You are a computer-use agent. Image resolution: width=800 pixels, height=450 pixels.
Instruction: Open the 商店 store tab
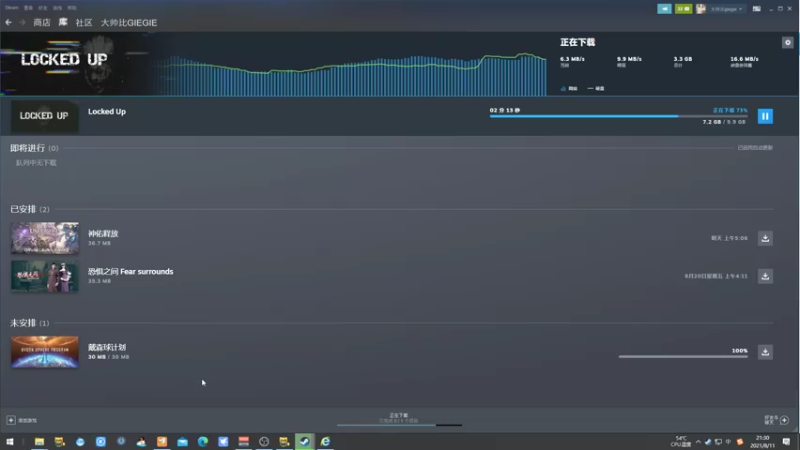(42, 22)
